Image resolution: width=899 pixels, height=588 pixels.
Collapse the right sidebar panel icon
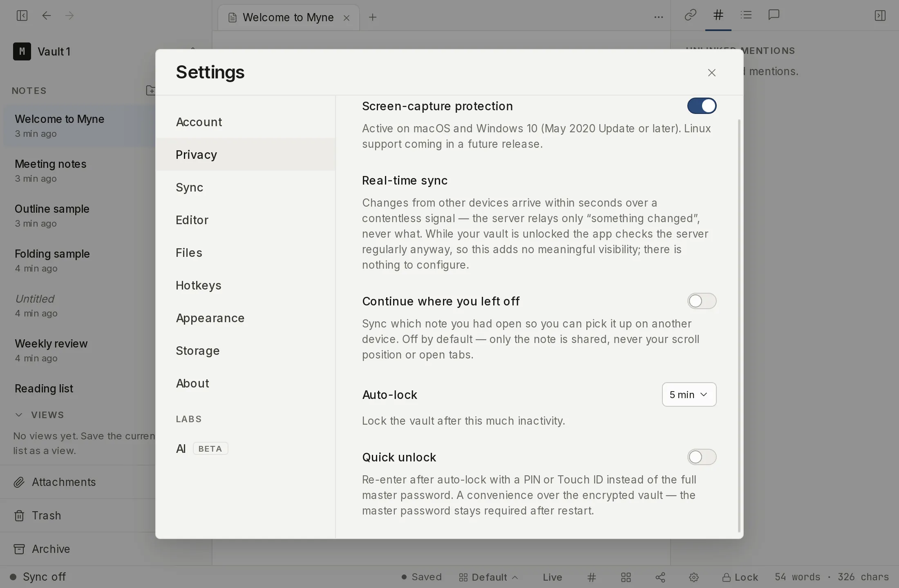880,16
